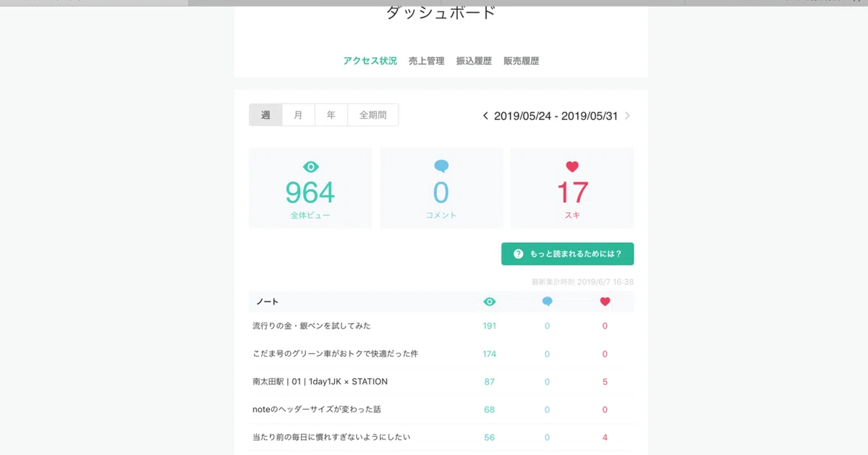This screenshot has width=868, height=455.
Task: Click view count 56
Action: (490, 437)
